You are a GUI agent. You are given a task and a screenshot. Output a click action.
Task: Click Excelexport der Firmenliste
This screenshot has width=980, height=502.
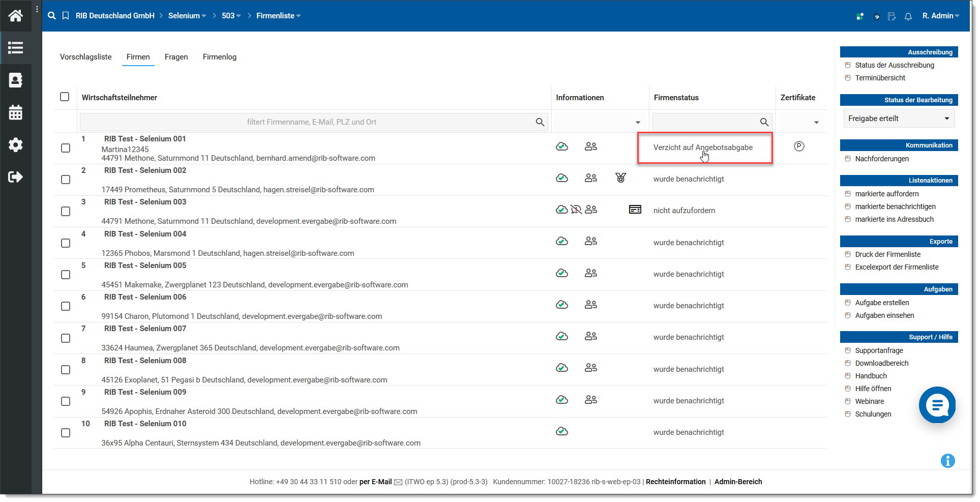897,267
